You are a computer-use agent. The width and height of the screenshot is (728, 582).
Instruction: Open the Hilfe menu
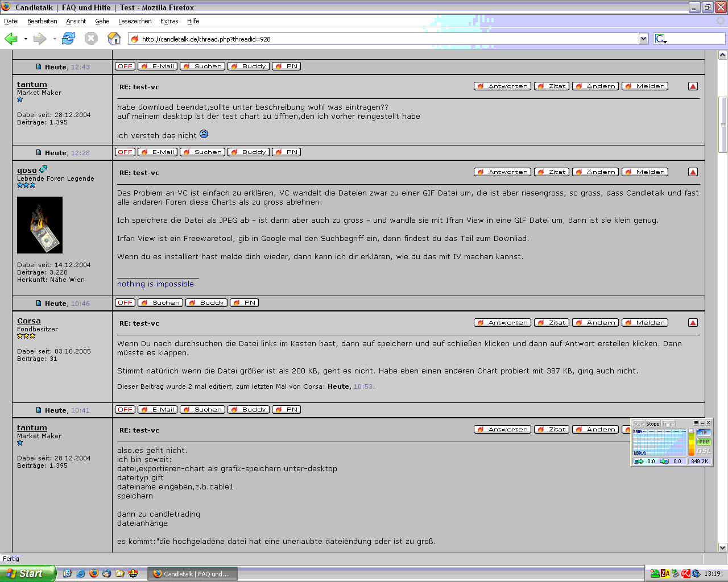(193, 21)
